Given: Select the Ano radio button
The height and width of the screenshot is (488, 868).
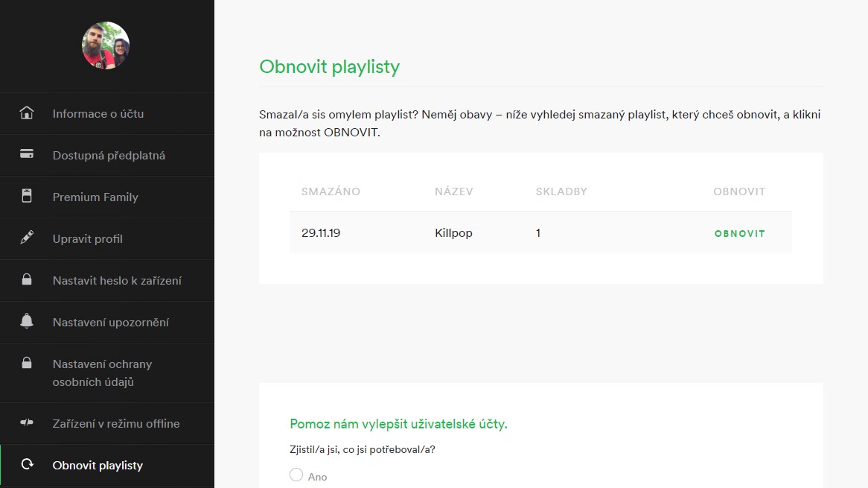Looking at the screenshot, I should click(x=296, y=475).
